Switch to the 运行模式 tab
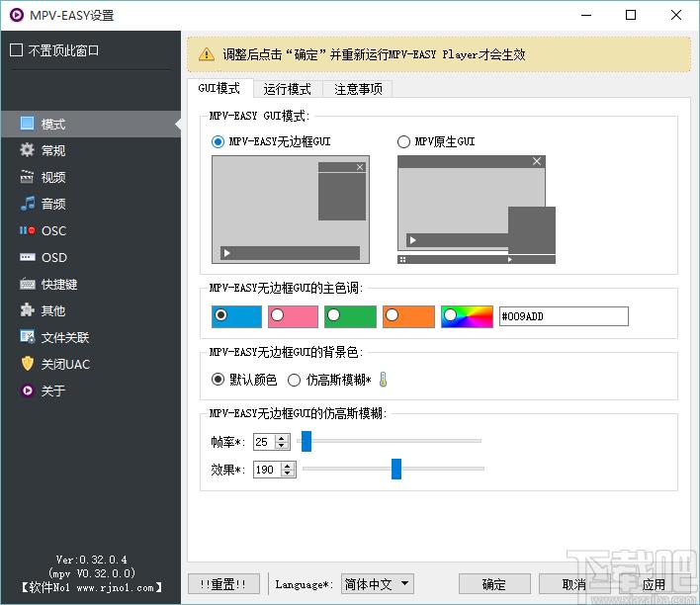This screenshot has width=700, height=605. click(x=287, y=89)
